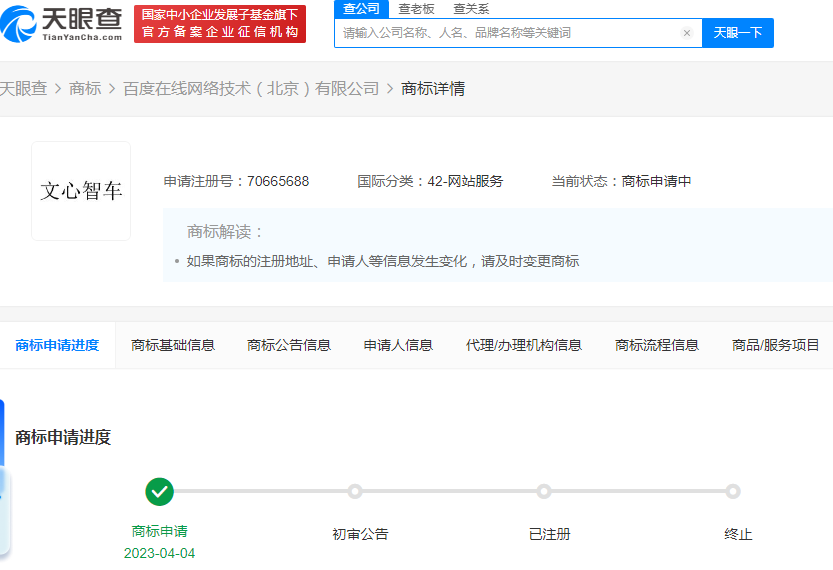Select the 查公司 search tab
Screen dimensions: 833x570
pyautogui.click(x=361, y=8)
